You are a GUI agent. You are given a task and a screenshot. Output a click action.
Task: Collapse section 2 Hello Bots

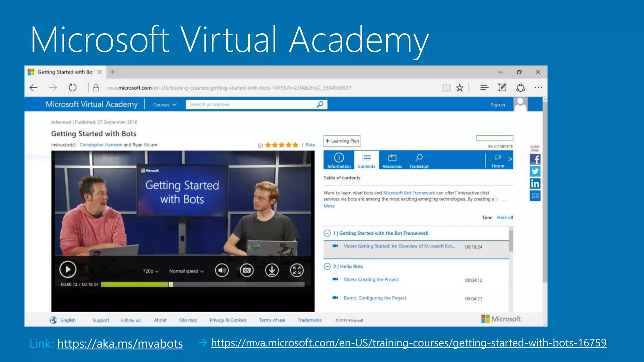(327, 266)
